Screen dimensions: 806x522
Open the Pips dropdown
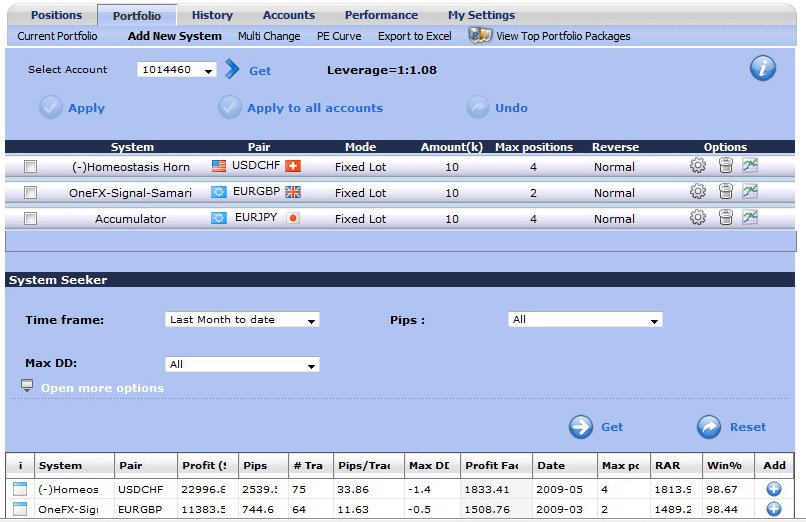pyautogui.click(x=585, y=320)
